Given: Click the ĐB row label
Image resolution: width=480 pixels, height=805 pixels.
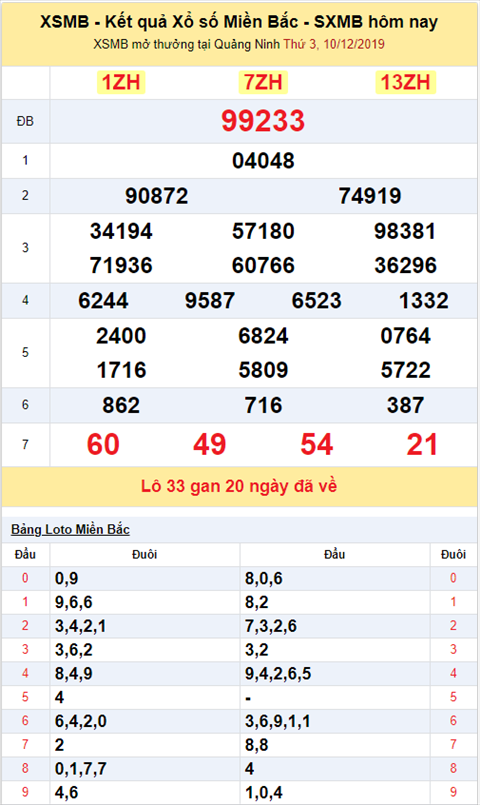Looking at the screenshot, I should tap(25, 121).
